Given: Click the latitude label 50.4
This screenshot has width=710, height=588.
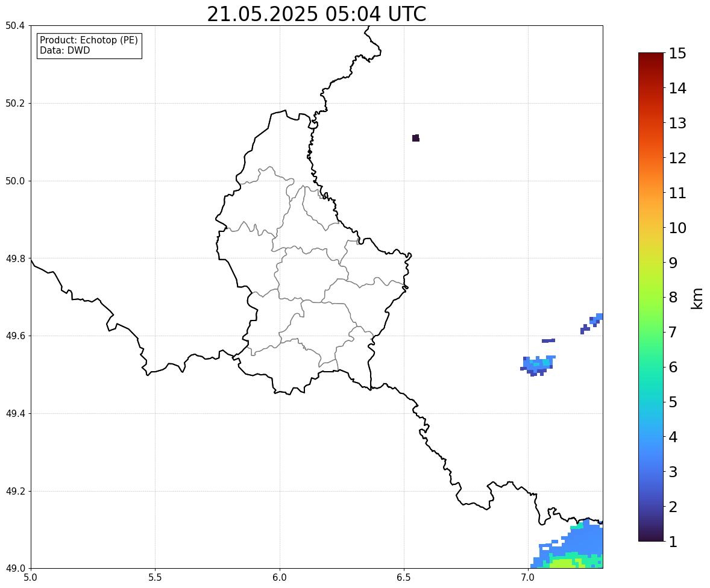Looking at the screenshot, I should click(15, 26).
